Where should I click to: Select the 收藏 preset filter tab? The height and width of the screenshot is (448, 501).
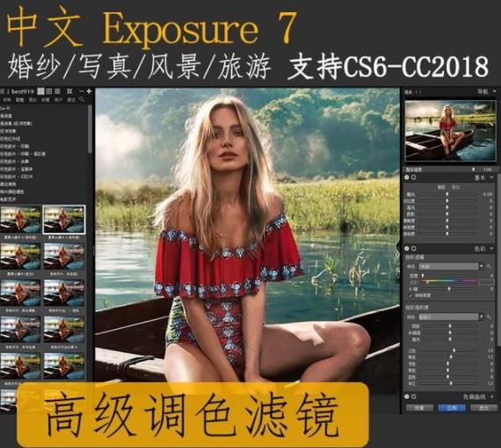click(46, 100)
